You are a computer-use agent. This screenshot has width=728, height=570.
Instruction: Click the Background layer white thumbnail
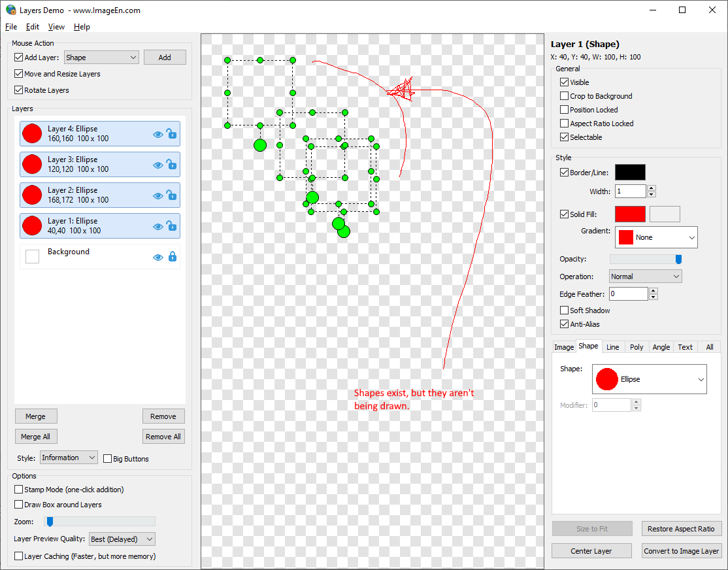pos(32,256)
